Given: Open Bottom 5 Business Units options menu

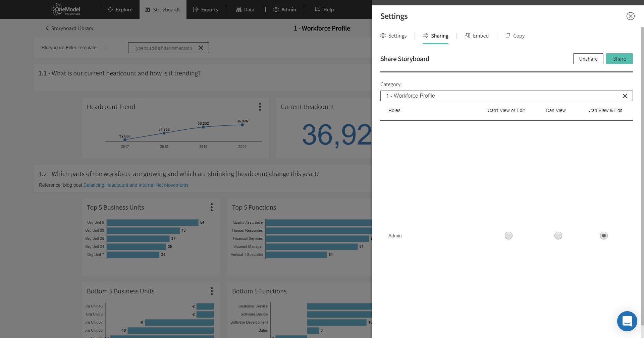Looking at the screenshot, I should [x=212, y=291].
